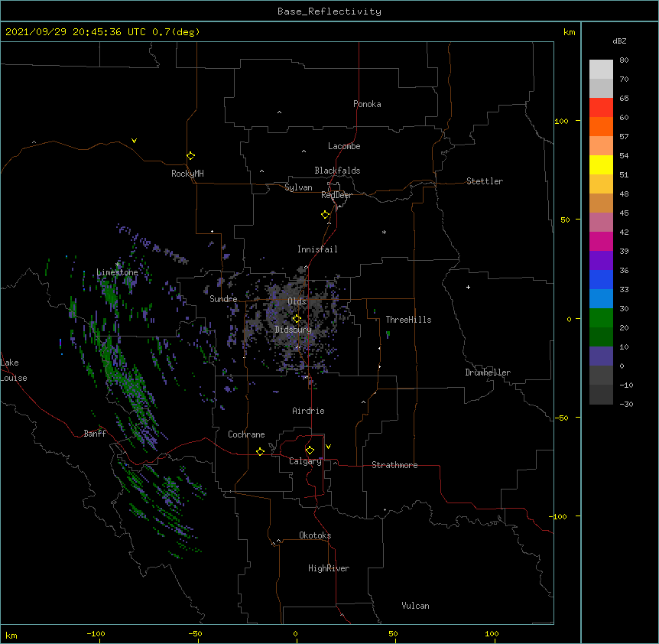The image size is (659, 644).
Task: Click the yellow marker south of RedDeer
Action: pos(326,215)
